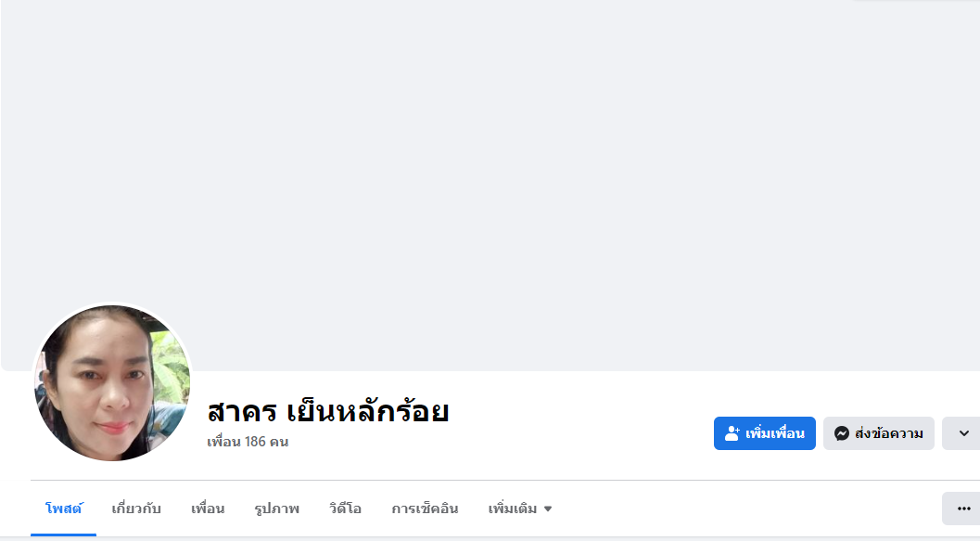The image size is (980, 541).
Task: Open the three-dots options button
Action: [x=963, y=509]
